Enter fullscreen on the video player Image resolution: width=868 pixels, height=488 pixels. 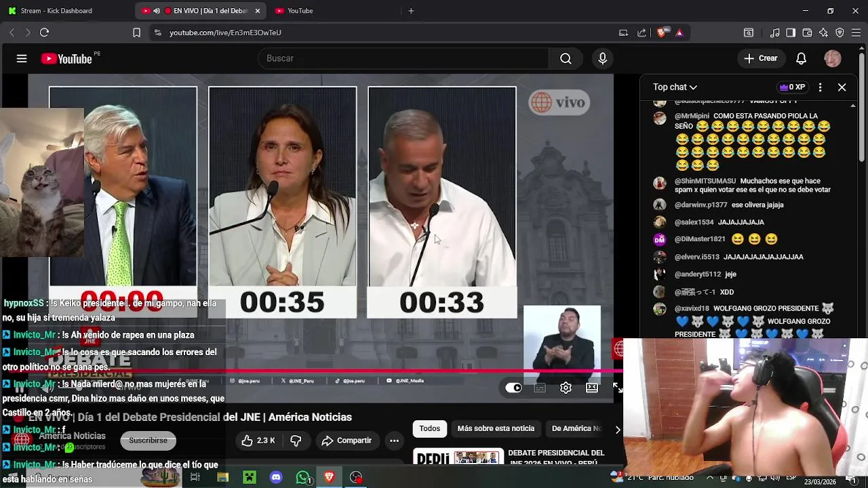617,387
